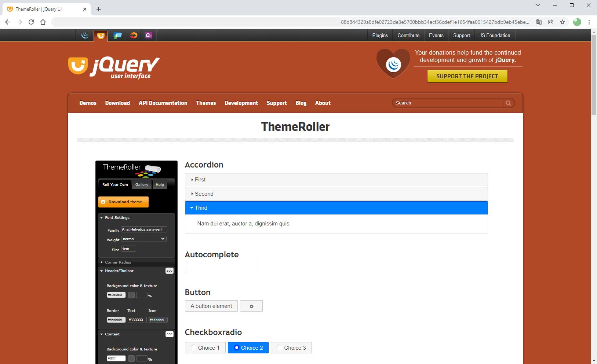Open the Development menu item
Screen dimensions: 597x364
[x=241, y=103]
